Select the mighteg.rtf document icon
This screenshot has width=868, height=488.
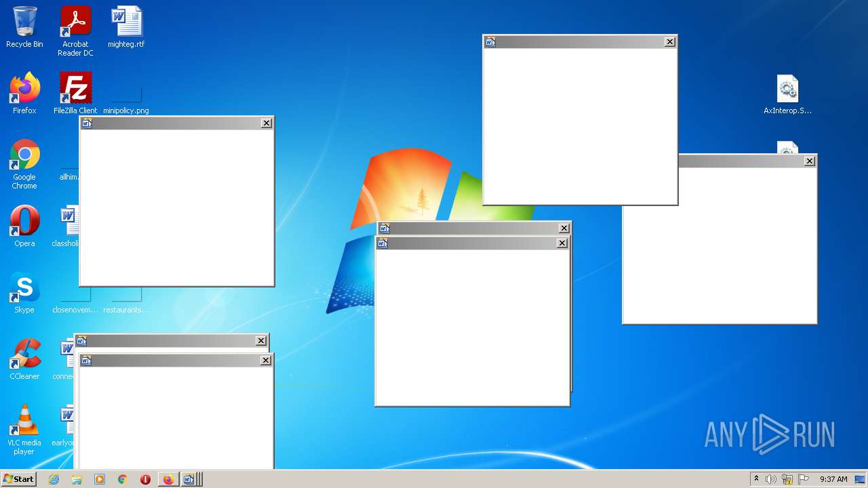(x=126, y=27)
